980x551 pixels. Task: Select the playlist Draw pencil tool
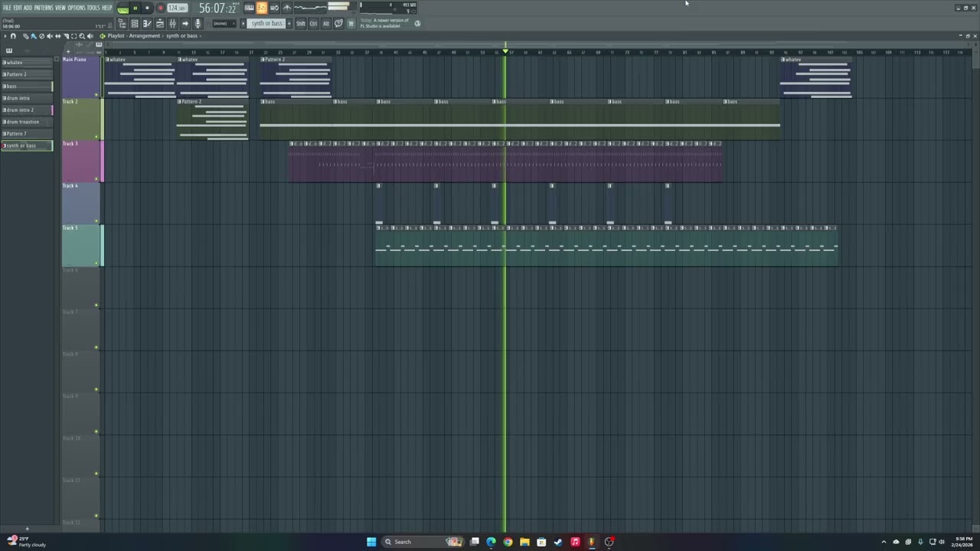25,36
